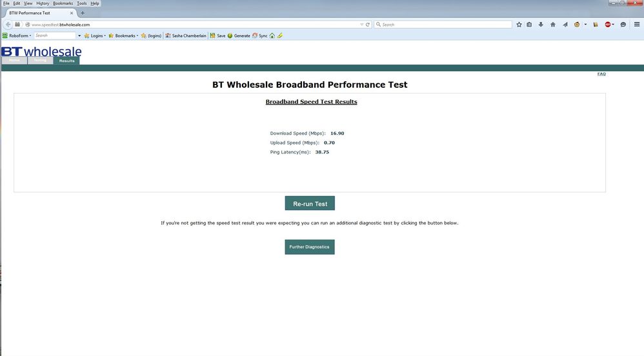Click the RoboForm fill-forms icon beside Back

tap(17, 25)
